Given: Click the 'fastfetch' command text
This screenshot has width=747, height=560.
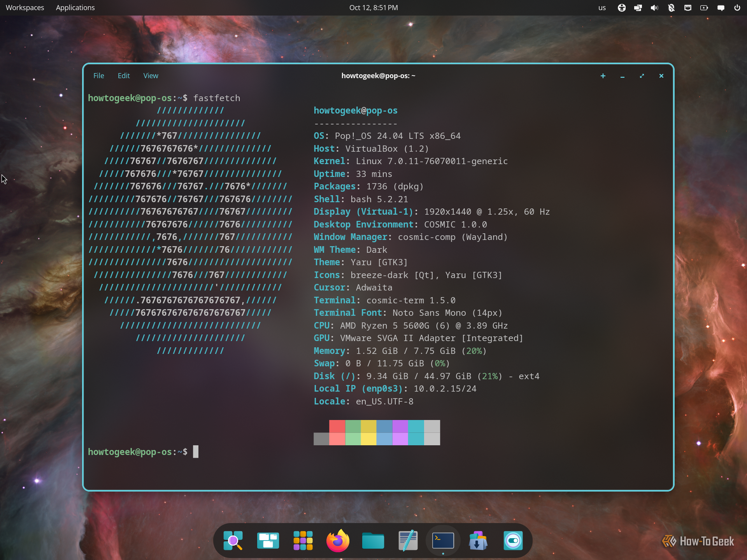Looking at the screenshot, I should coord(217,98).
